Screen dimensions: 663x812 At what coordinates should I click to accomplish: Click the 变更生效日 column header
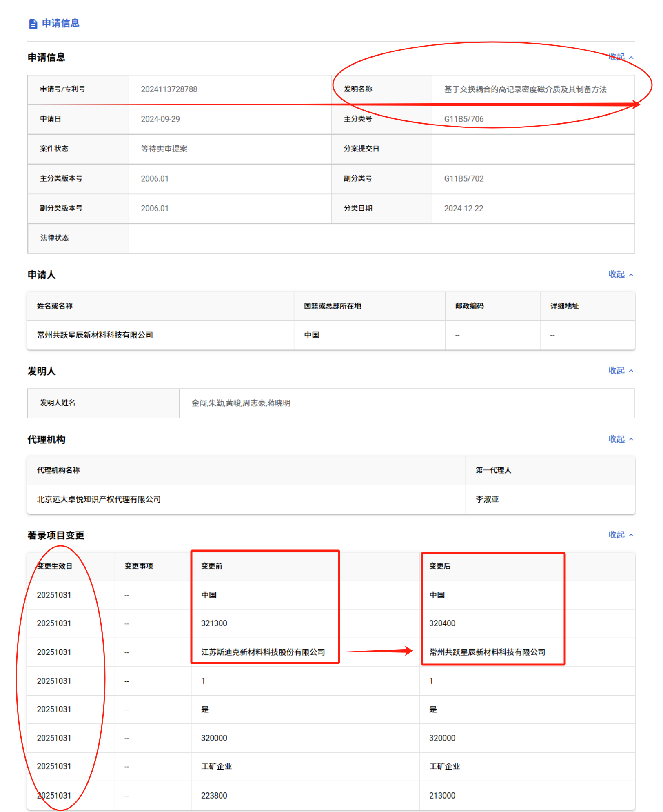point(55,566)
